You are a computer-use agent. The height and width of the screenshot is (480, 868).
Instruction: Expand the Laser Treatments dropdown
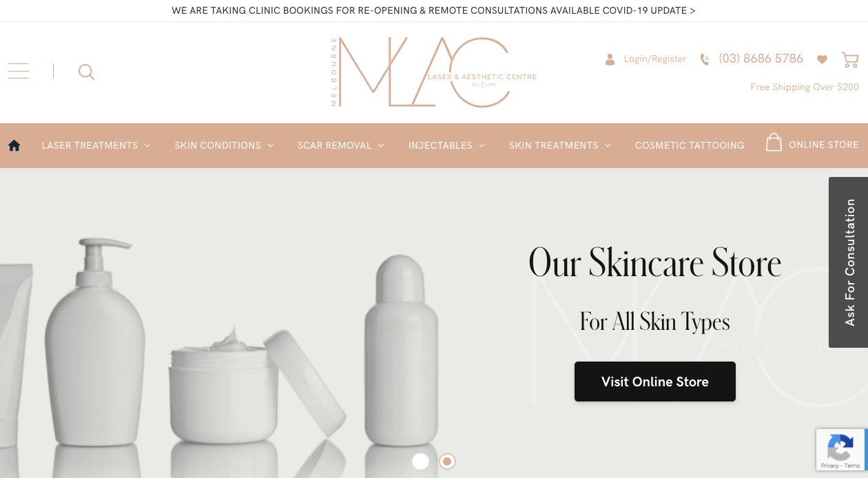click(96, 145)
